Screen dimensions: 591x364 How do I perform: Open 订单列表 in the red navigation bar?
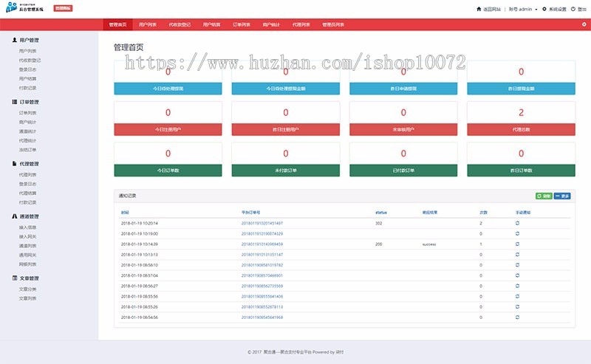(242, 24)
